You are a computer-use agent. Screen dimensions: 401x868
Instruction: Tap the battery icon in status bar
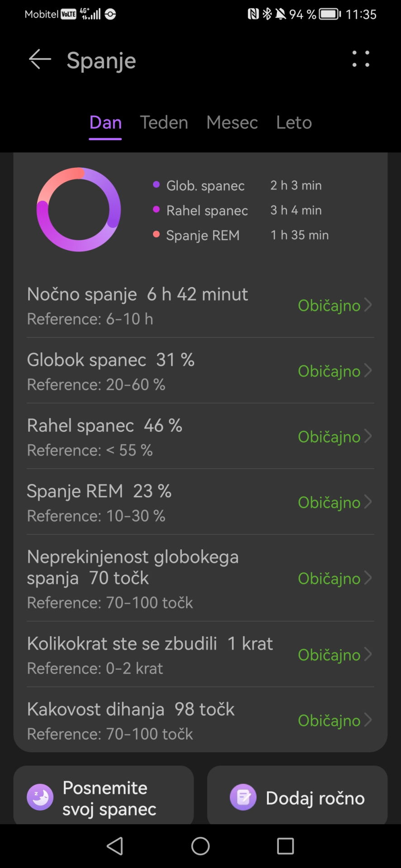point(330,14)
